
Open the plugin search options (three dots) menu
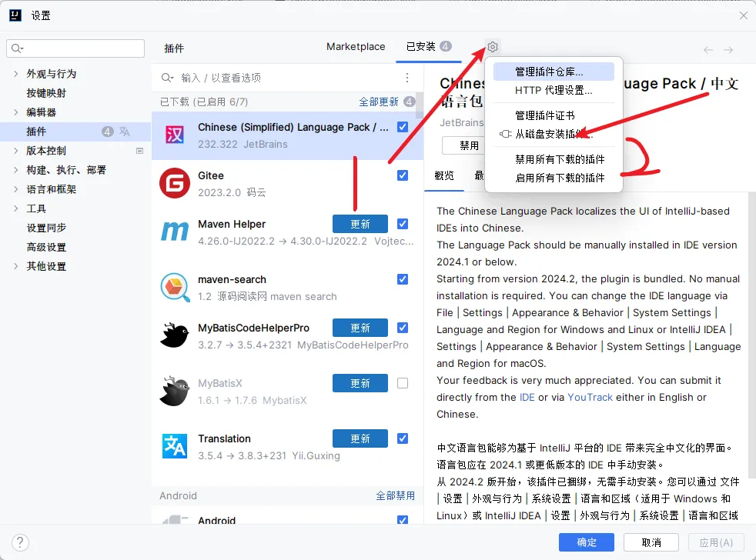(x=407, y=78)
